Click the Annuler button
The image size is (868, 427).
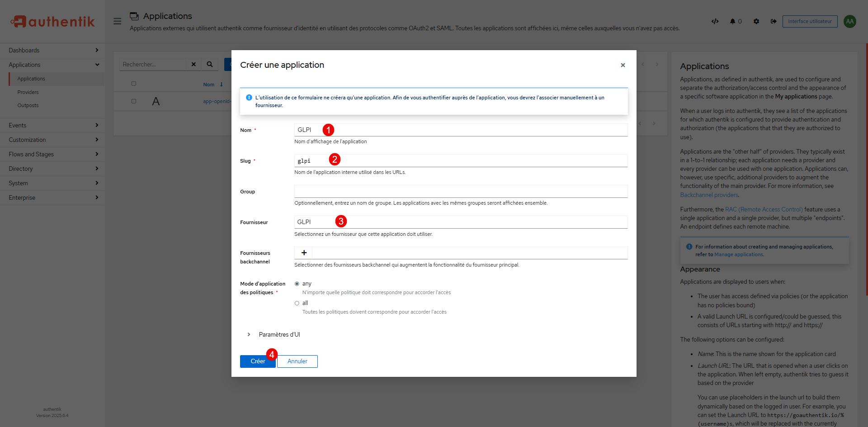pos(297,361)
